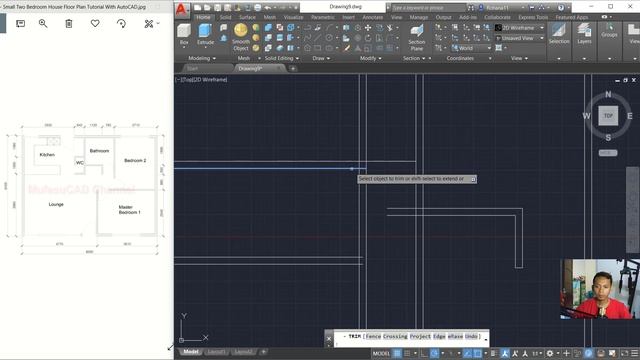
Task: Toggle the drawing grid display in status bar
Action: coord(397,353)
